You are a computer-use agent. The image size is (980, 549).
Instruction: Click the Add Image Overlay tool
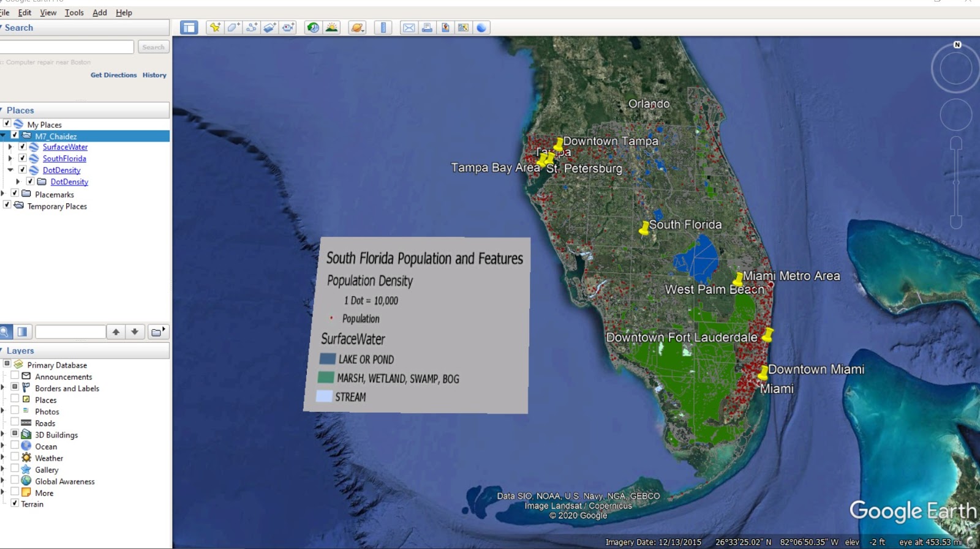click(270, 28)
